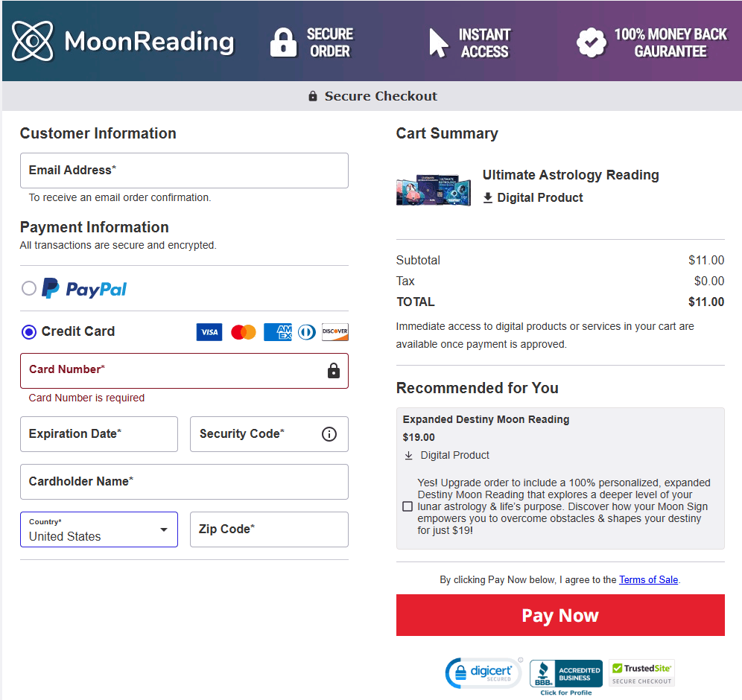Click the lock icon in Card Number field

[333, 371]
